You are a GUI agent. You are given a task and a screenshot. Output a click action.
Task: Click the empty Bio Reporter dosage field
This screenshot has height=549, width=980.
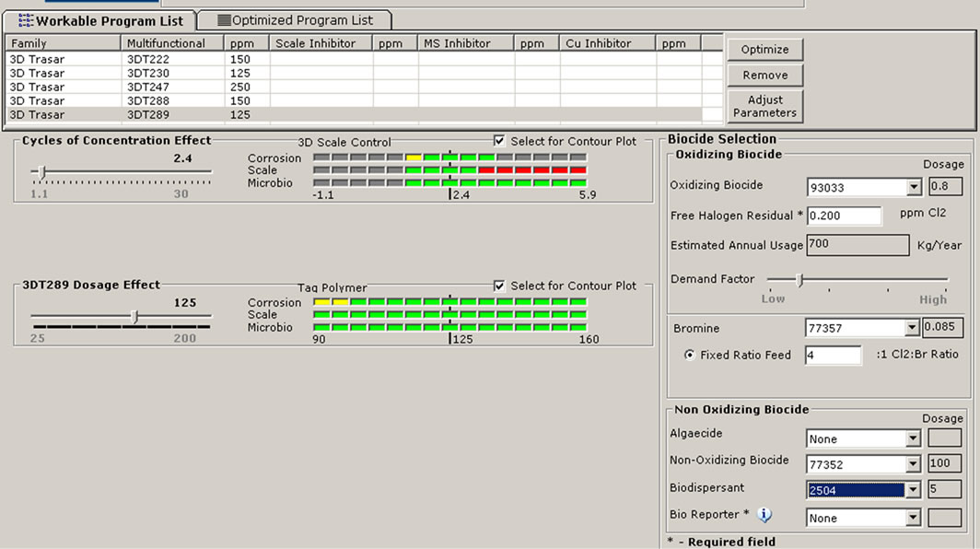(944, 517)
